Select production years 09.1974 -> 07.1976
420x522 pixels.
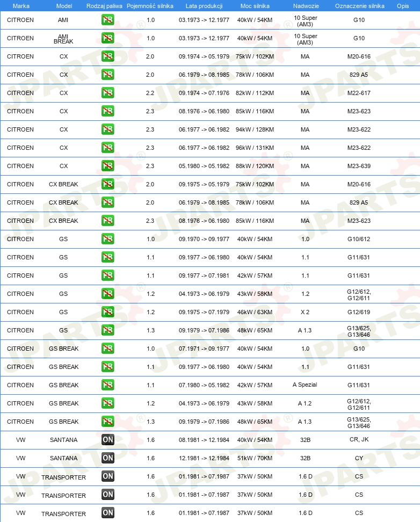(204, 93)
